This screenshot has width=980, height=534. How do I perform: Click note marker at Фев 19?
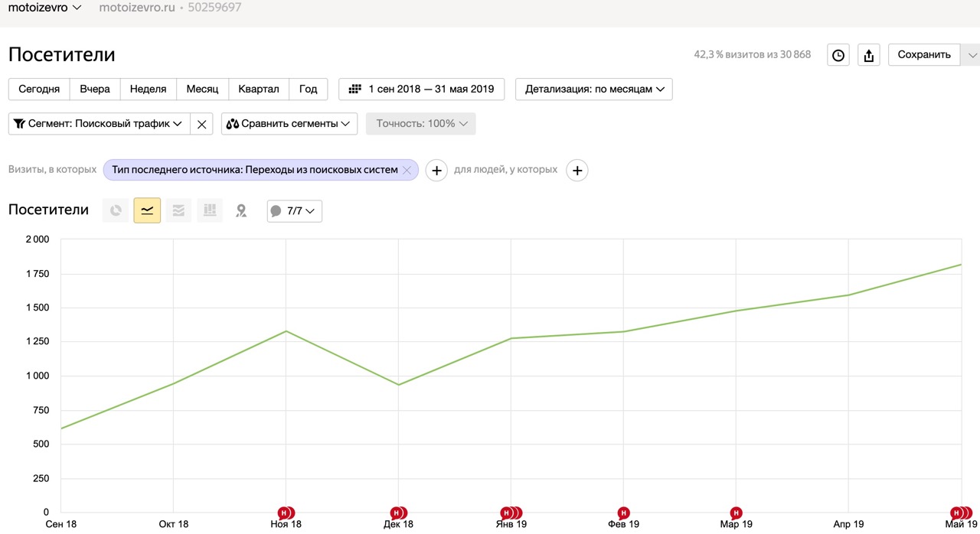coord(623,513)
